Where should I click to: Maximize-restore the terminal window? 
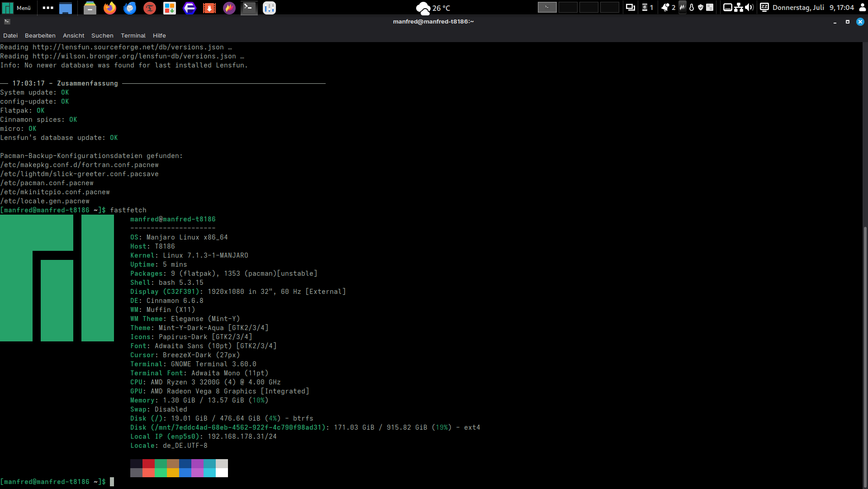(848, 22)
